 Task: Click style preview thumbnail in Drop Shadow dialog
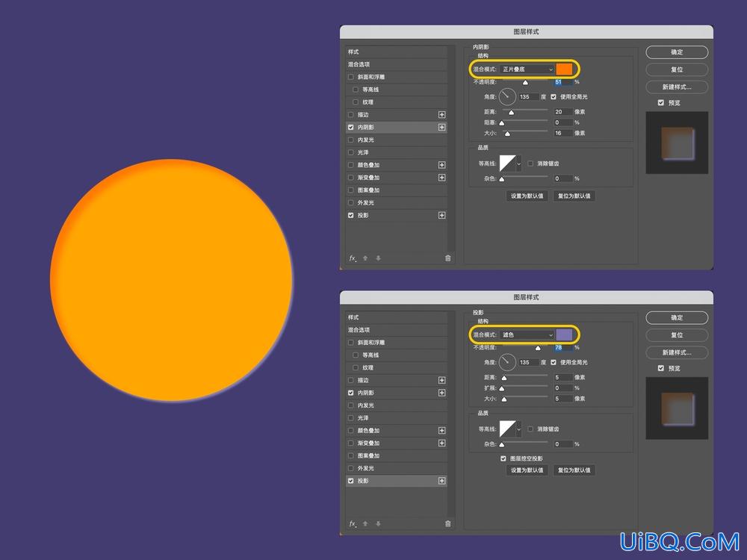click(x=677, y=408)
